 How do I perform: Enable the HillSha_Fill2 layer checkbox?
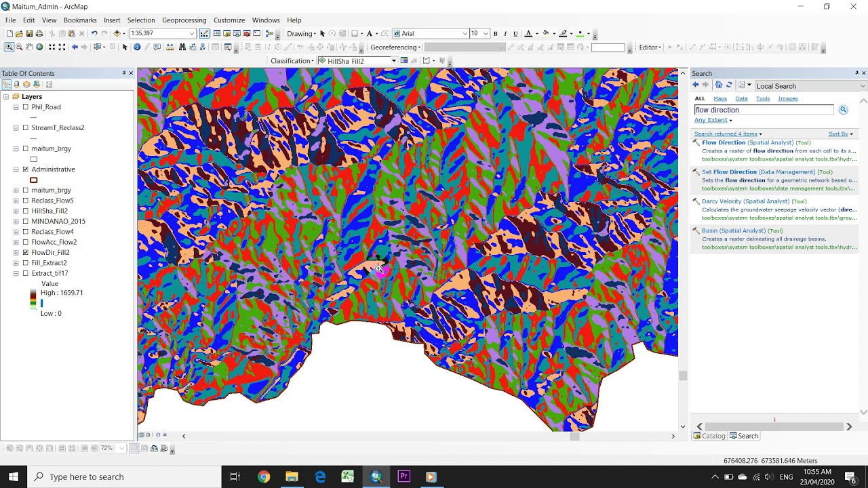[x=26, y=211]
